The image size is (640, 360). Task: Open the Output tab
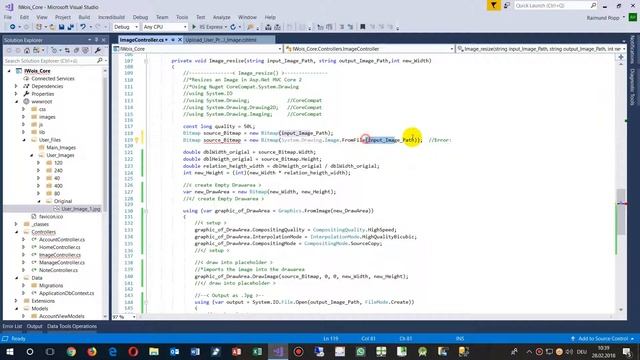(34, 326)
